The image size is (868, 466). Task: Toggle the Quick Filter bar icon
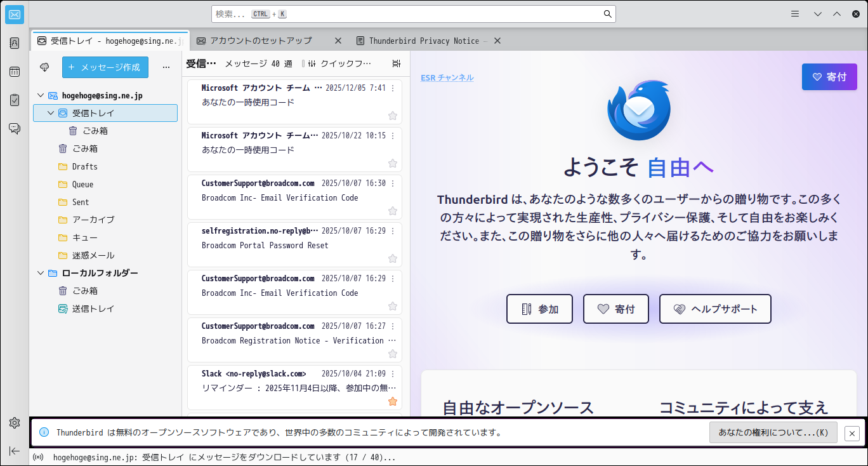(311, 63)
